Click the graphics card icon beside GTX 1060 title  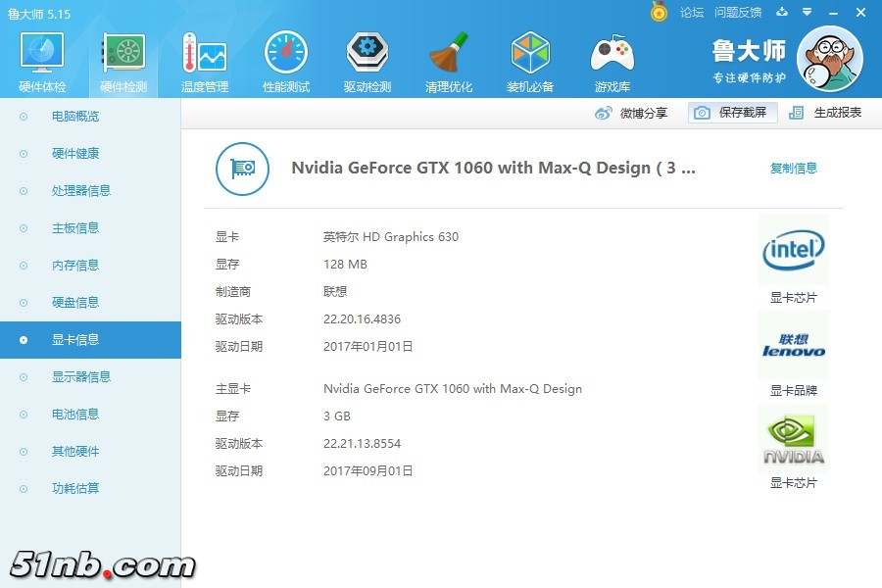(242, 169)
